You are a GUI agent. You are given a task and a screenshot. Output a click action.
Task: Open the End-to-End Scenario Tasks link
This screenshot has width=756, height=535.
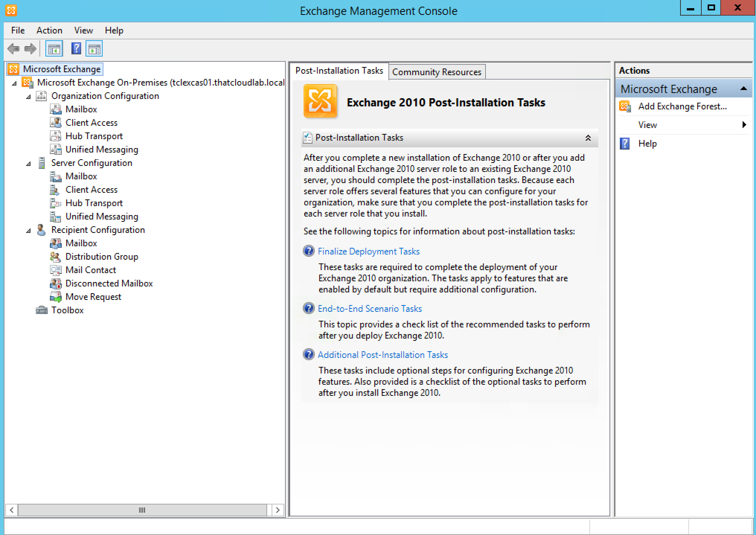point(369,309)
